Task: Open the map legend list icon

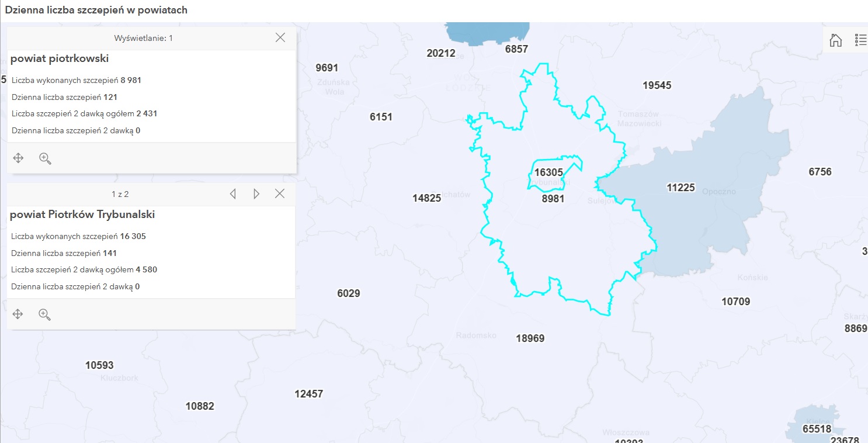Action: (860, 40)
